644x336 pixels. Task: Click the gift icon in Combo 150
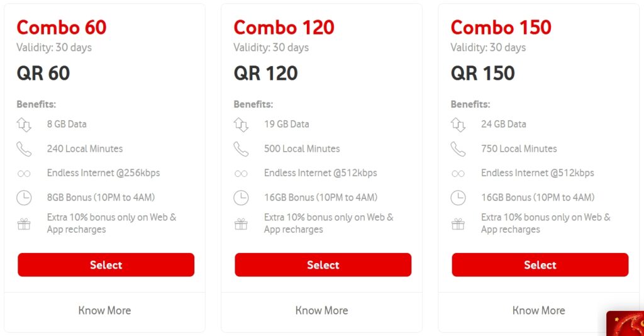(458, 223)
